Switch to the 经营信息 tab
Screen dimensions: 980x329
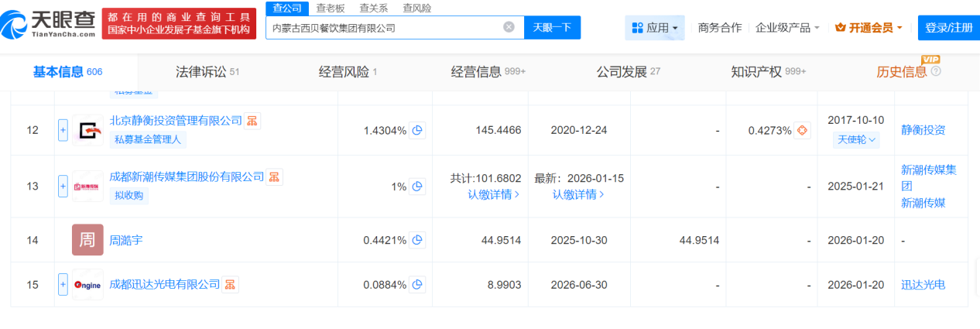pos(488,72)
